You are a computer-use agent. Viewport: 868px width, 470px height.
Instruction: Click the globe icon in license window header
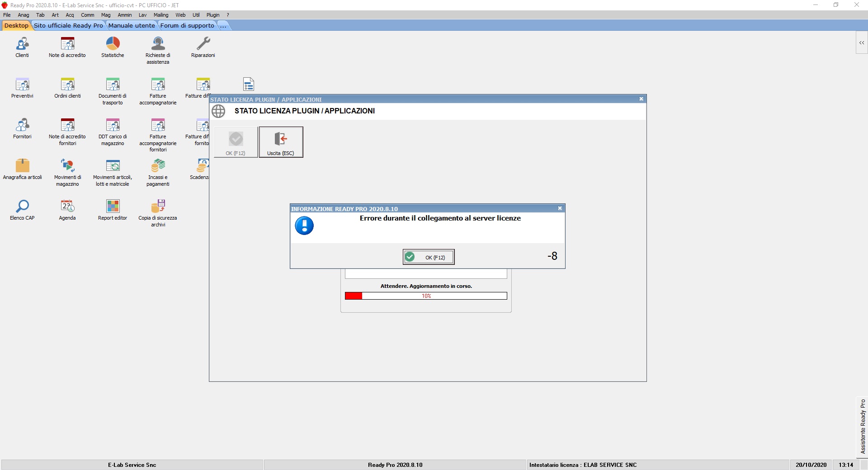pos(218,111)
